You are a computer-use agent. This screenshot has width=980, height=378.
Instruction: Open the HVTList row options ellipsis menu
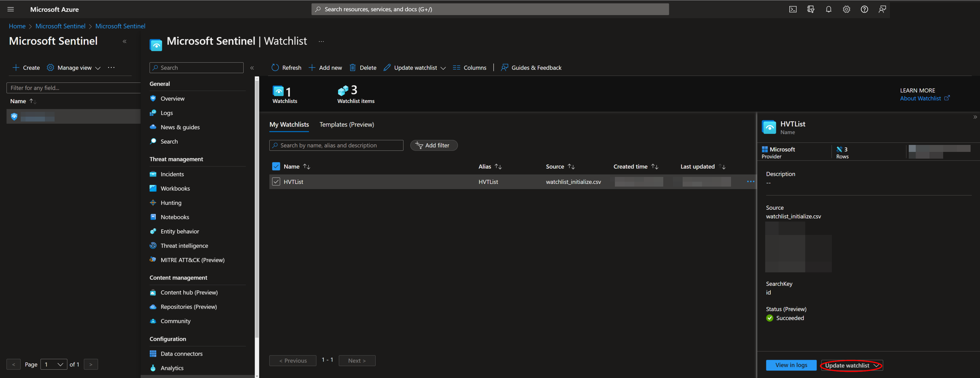pyautogui.click(x=751, y=181)
